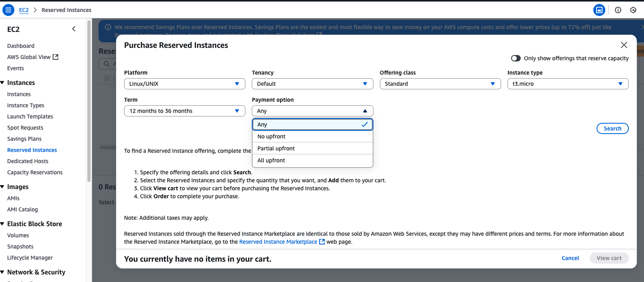Open AMIs in sidebar
The height and width of the screenshot is (282, 644).
(13, 198)
